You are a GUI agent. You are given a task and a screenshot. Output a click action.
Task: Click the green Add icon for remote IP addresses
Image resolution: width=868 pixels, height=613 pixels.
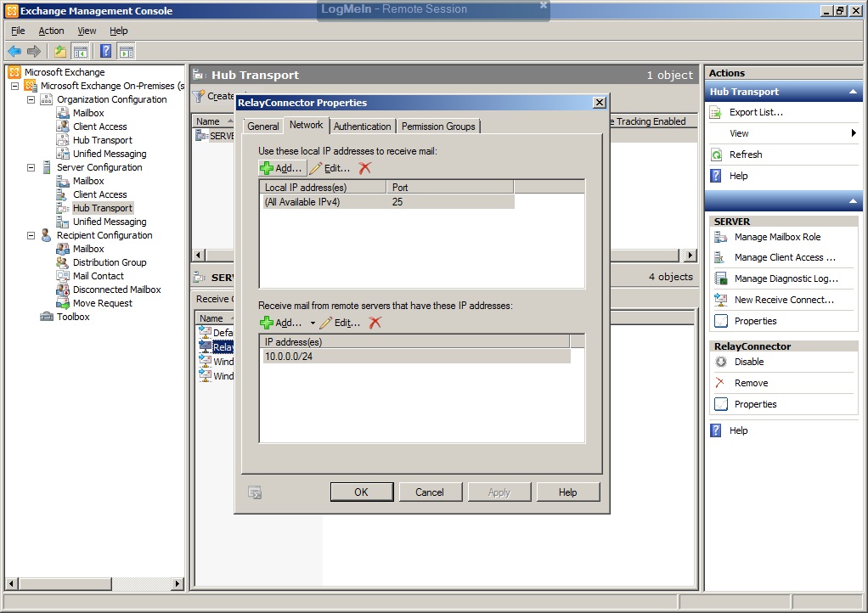pos(267,323)
